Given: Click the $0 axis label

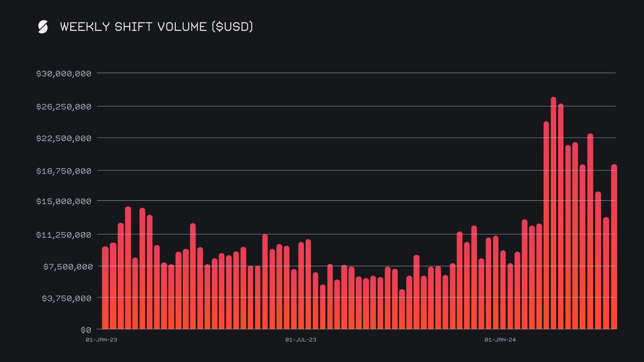Looking at the screenshot, I should (x=86, y=330).
